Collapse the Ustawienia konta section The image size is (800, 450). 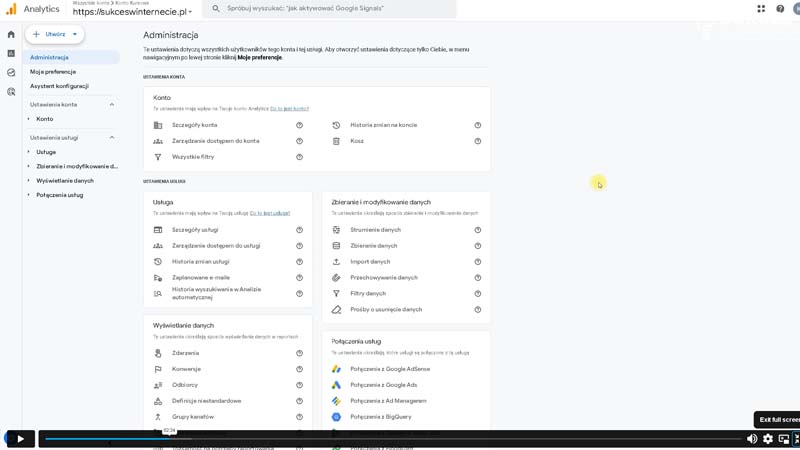(x=111, y=105)
